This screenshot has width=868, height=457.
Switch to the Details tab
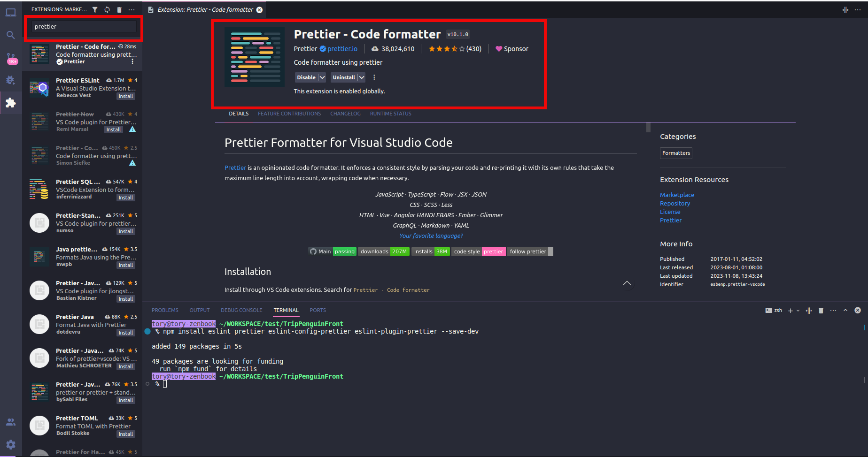(239, 114)
